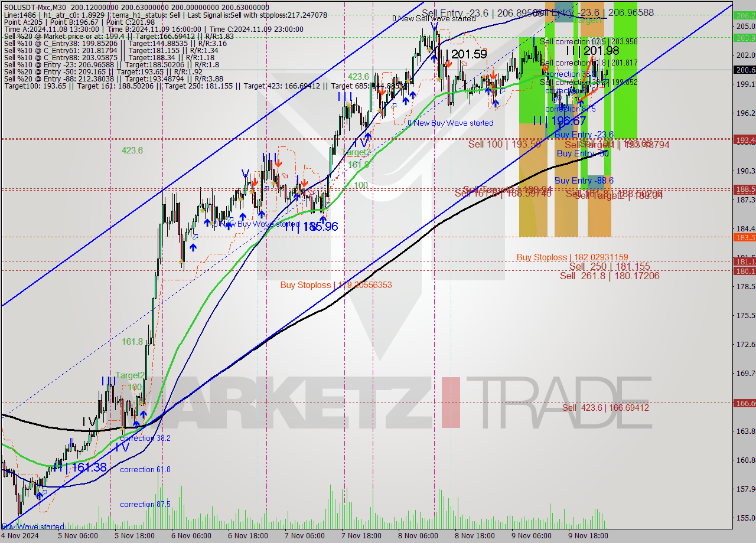Select '0 New Sell wave started' annotation
The width and height of the screenshot is (756, 543).
tap(434, 18)
